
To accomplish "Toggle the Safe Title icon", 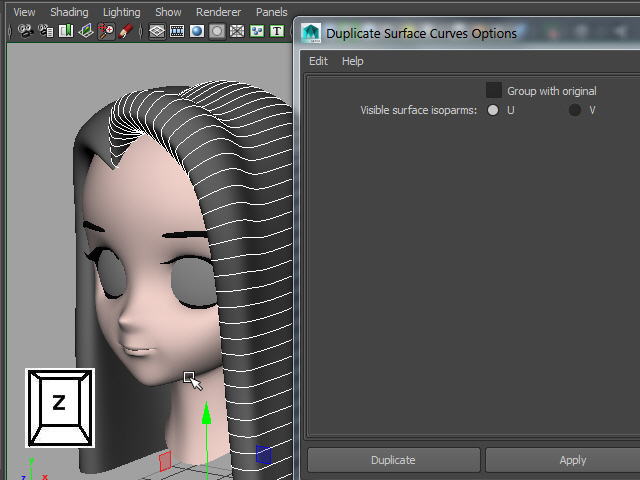I will pyautogui.click(x=277, y=31).
